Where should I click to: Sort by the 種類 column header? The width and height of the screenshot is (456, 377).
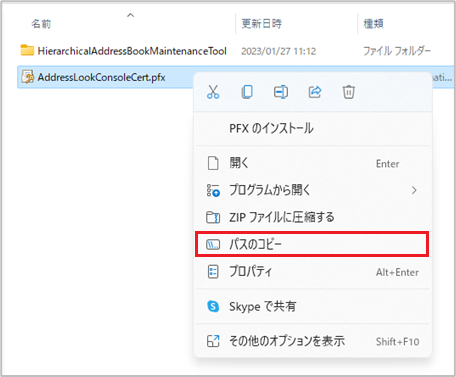(373, 24)
